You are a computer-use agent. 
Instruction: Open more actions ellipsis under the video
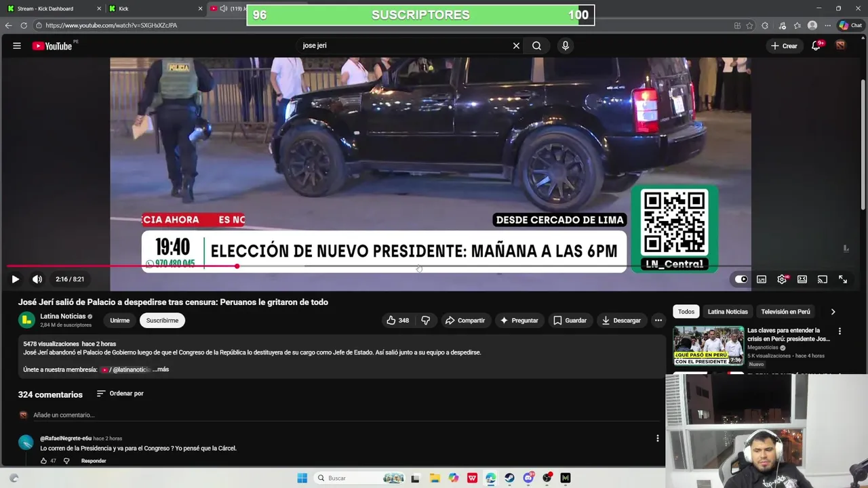(x=658, y=321)
